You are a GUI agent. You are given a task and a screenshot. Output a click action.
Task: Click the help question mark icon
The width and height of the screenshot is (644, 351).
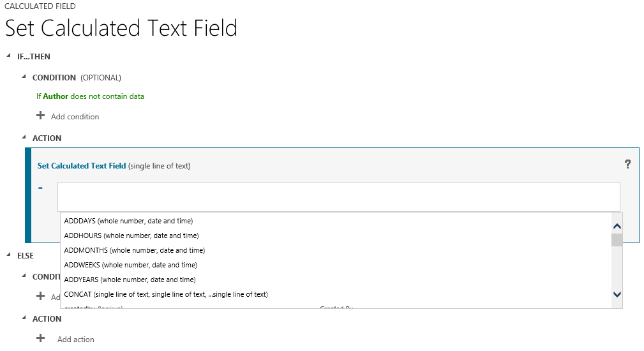627,165
